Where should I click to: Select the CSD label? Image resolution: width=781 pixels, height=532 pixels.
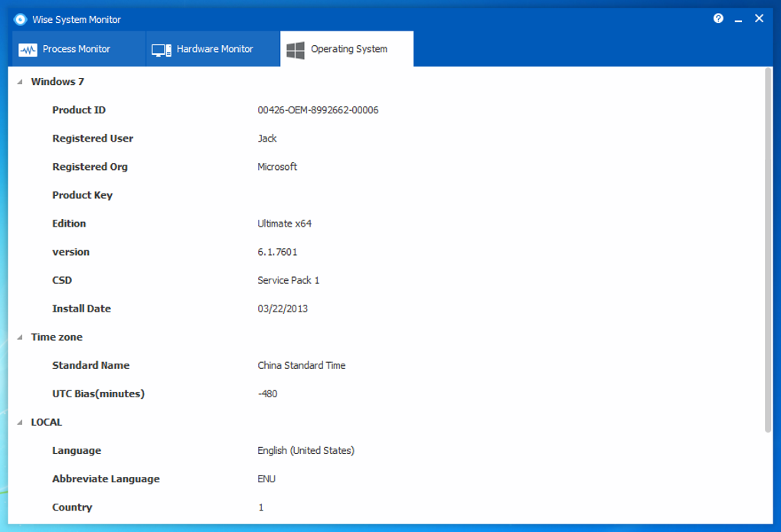tap(62, 280)
